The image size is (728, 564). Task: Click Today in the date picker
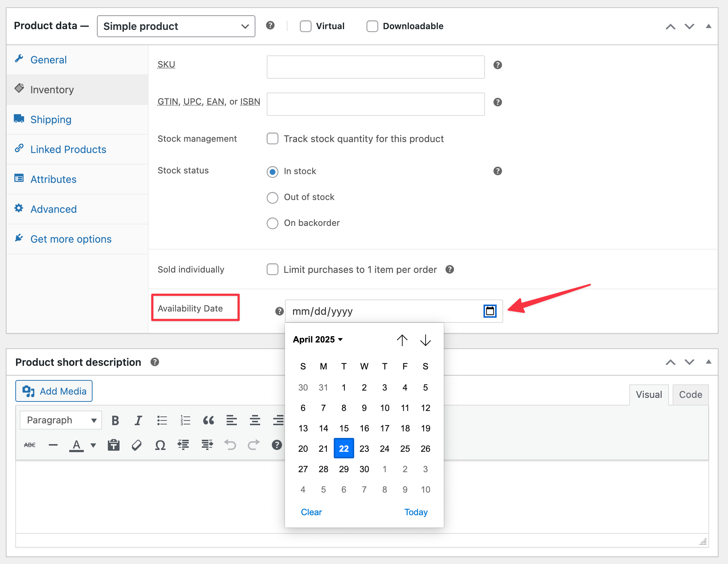click(416, 512)
